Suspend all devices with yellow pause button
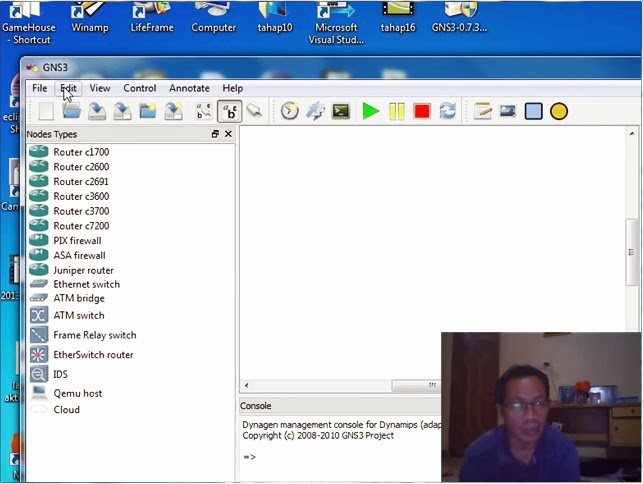This screenshot has height=484, width=643. coord(397,111)
